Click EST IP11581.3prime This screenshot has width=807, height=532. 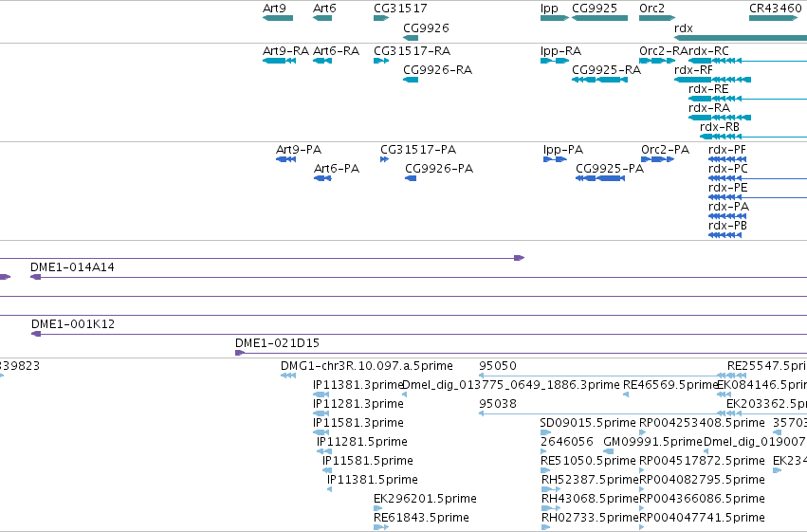point(321,432)
